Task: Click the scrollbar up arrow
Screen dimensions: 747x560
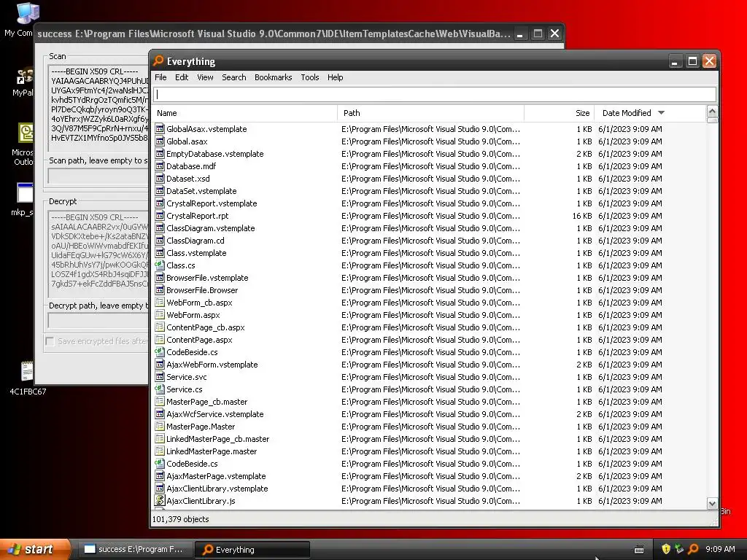Action: pyautogui.click(x=712, y=112)
